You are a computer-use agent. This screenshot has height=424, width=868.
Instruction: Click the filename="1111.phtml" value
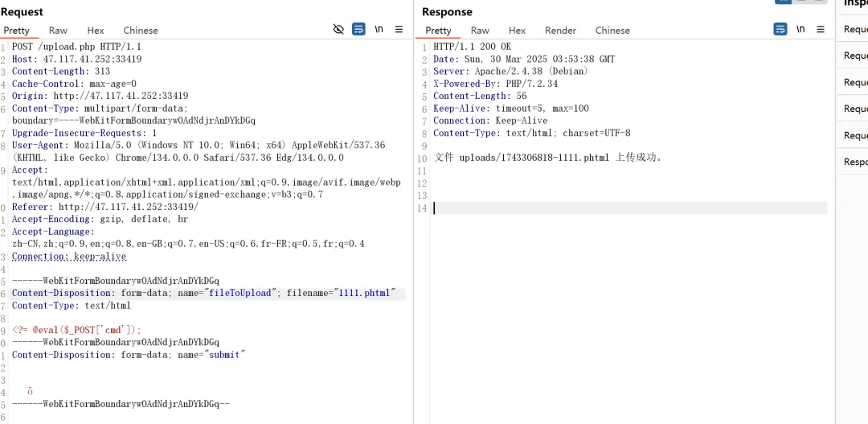click(341, 293)
